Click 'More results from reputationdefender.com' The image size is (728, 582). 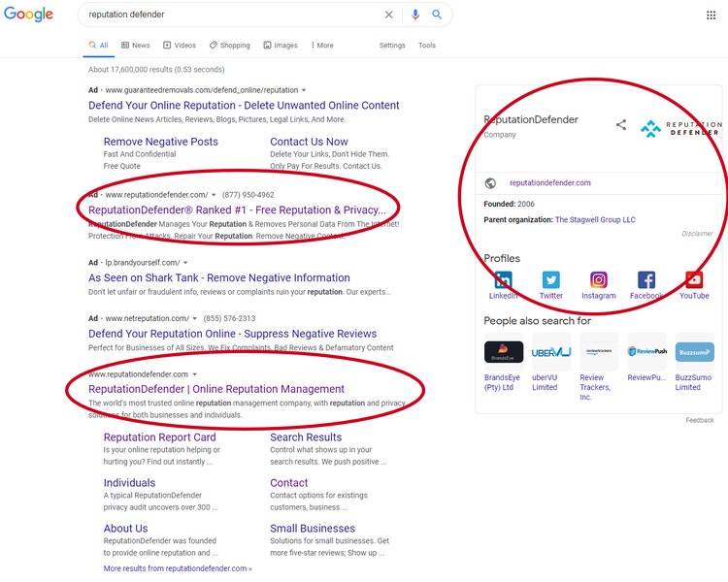coord(178,568)
